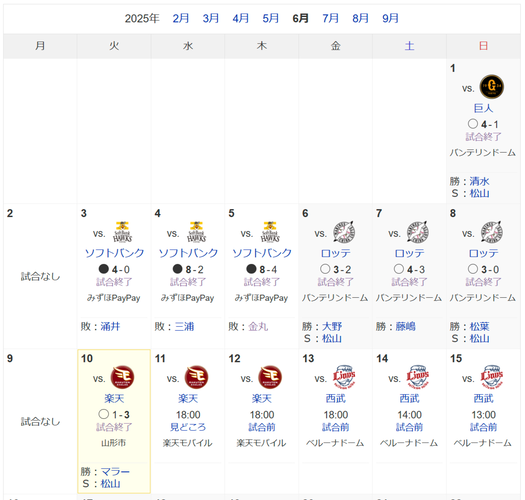Open winning pitcher 清水 link

coord(479,181)
